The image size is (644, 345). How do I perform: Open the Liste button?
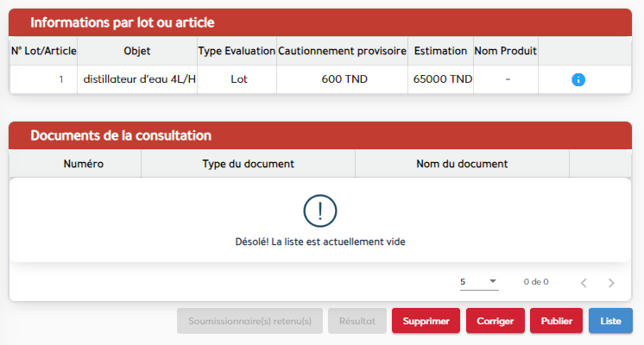point(610,321)
